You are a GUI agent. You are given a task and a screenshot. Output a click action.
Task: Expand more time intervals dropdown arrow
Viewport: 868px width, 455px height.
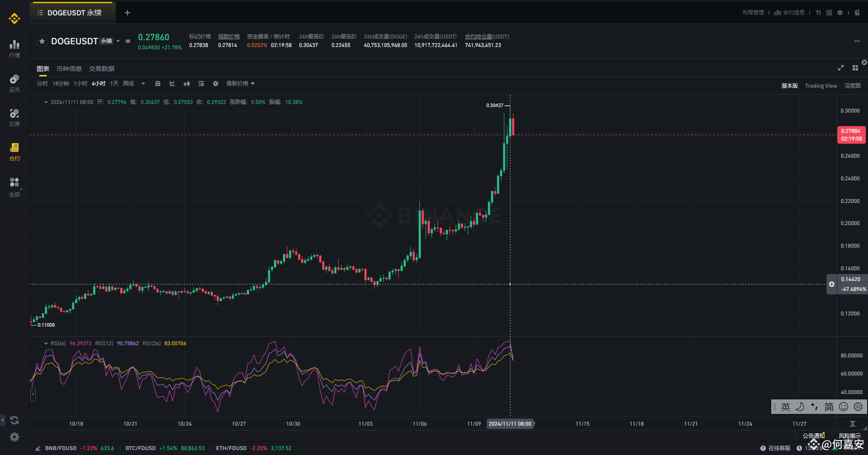tap(143, 84)
